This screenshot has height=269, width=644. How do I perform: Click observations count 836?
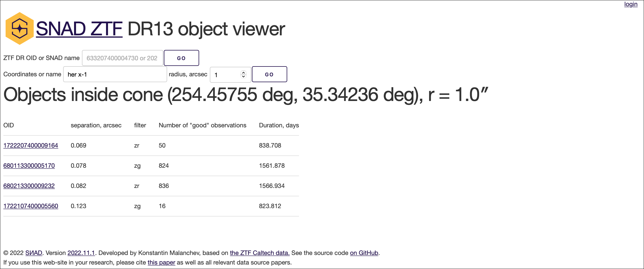tap(164, 186)
